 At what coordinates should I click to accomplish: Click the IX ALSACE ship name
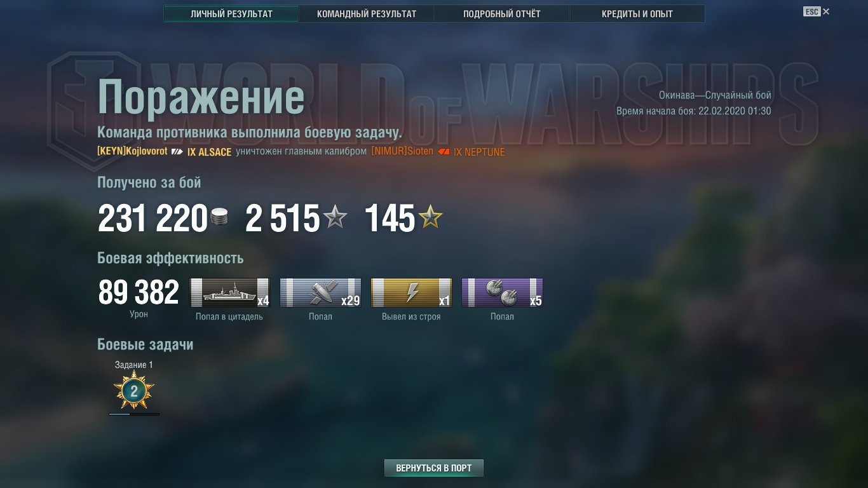pyautogui.click(x=210, y=152)
